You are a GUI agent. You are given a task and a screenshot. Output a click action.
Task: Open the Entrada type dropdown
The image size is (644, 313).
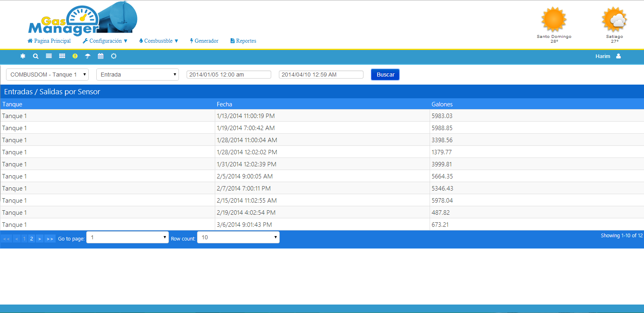[x=137, y=75]
